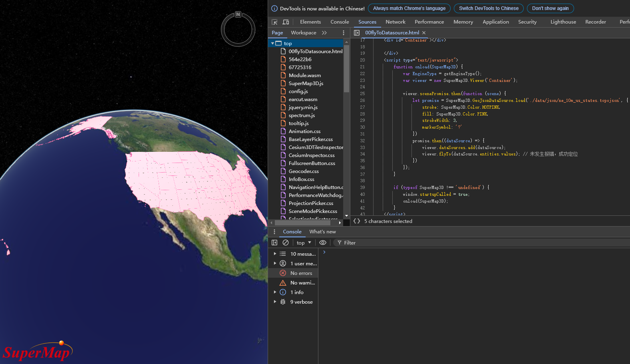Open the Lighthouse tab
This screenshot has height=364, width=630.
click(563, 22)
